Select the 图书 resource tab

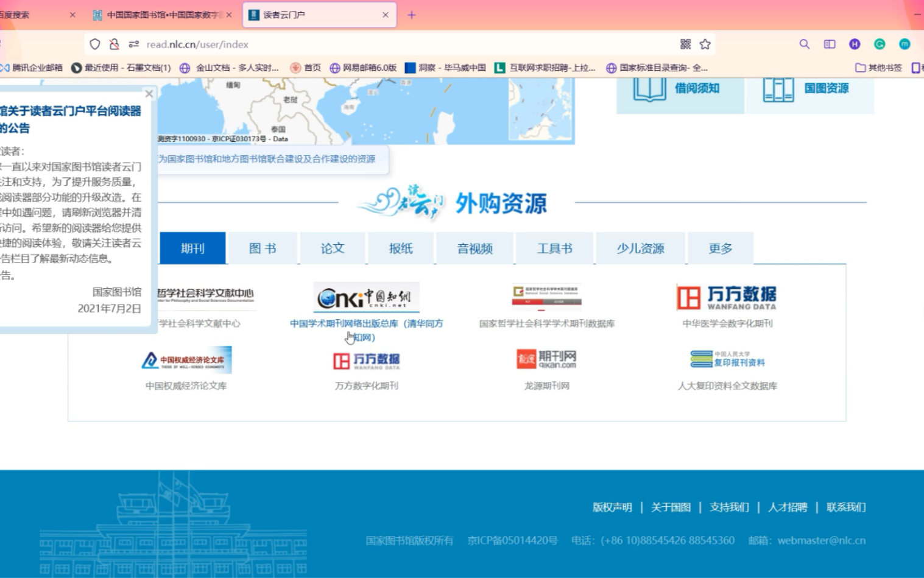tap(263, 248)
